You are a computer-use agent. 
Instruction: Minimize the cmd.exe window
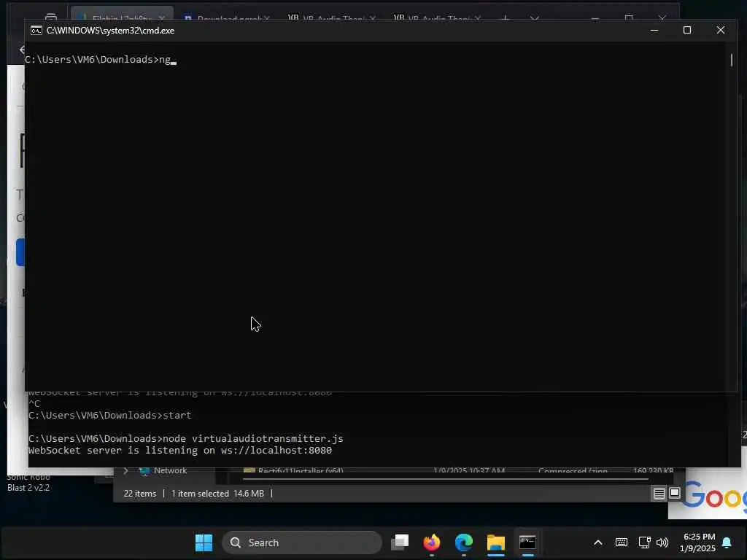pos(654,31)
